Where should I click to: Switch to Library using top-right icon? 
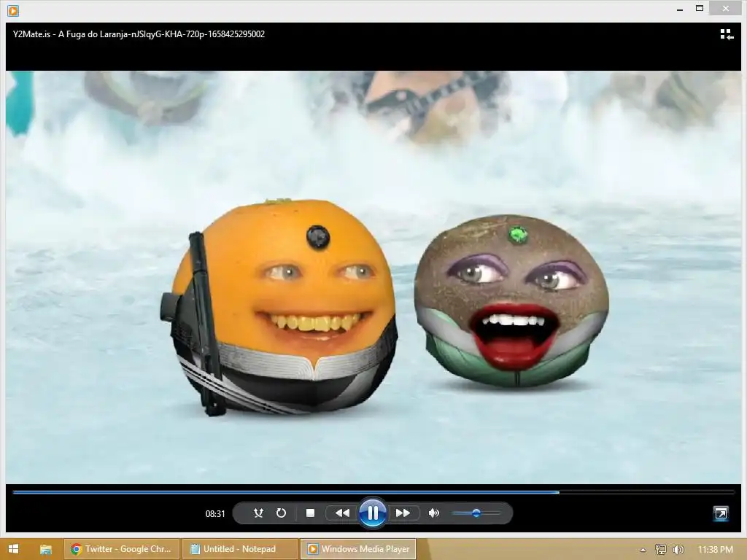point(727,34)
